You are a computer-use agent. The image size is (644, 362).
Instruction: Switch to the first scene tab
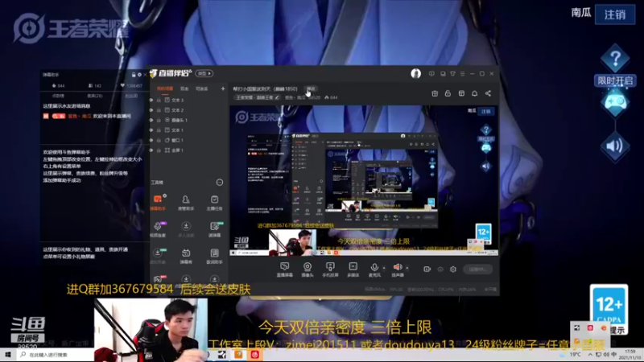coord(165,88)
